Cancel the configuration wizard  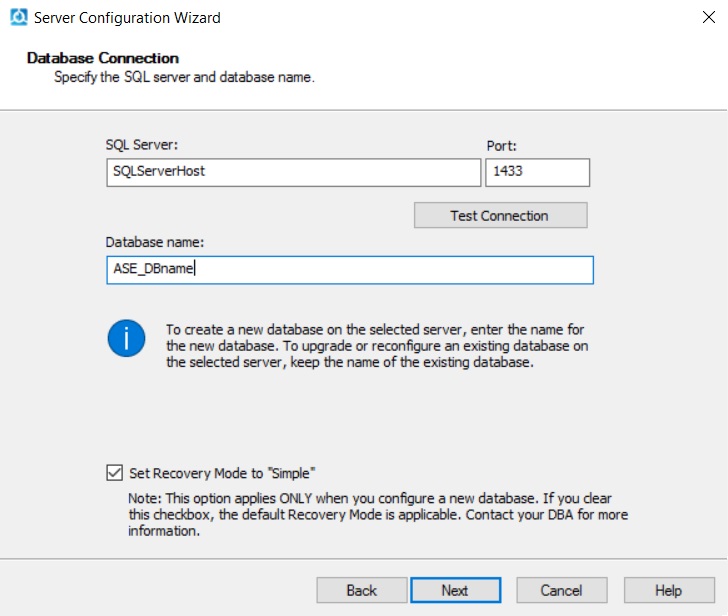pos(561,590)
